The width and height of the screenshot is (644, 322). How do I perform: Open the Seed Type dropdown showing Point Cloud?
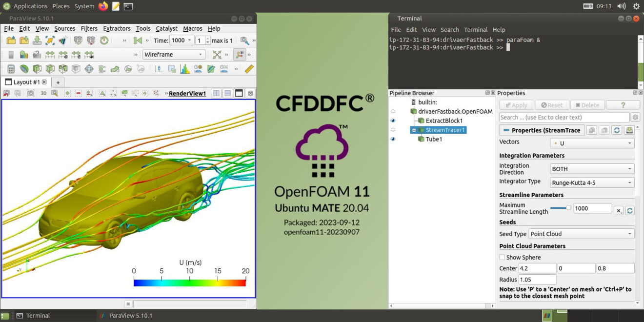[x=581, y=233]
